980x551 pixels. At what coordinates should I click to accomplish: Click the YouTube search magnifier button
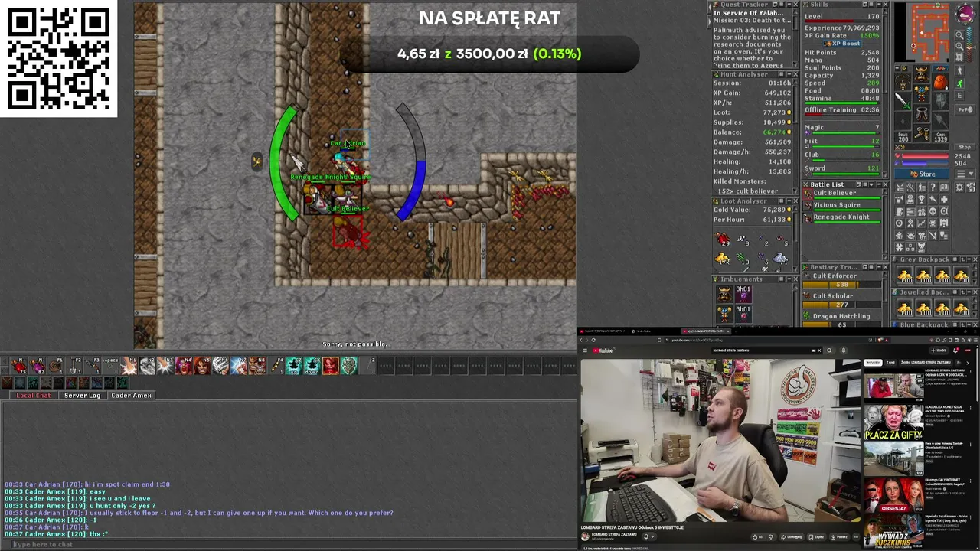[829, 350]
